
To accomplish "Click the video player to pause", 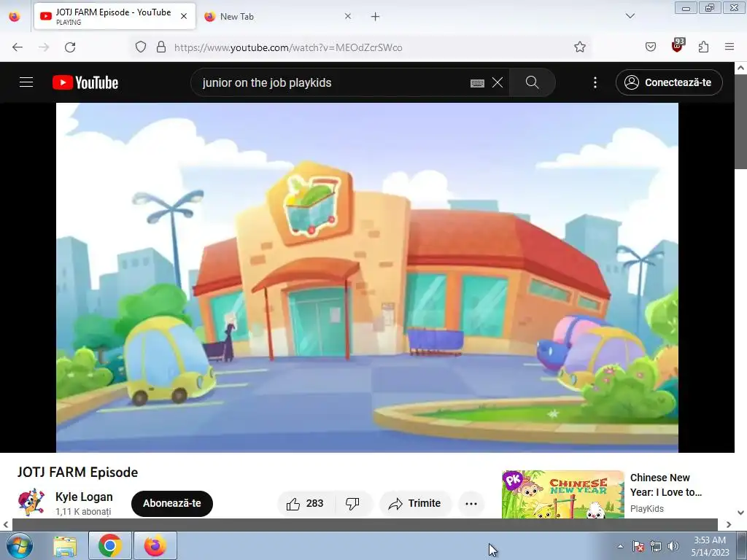I will 367,277.
